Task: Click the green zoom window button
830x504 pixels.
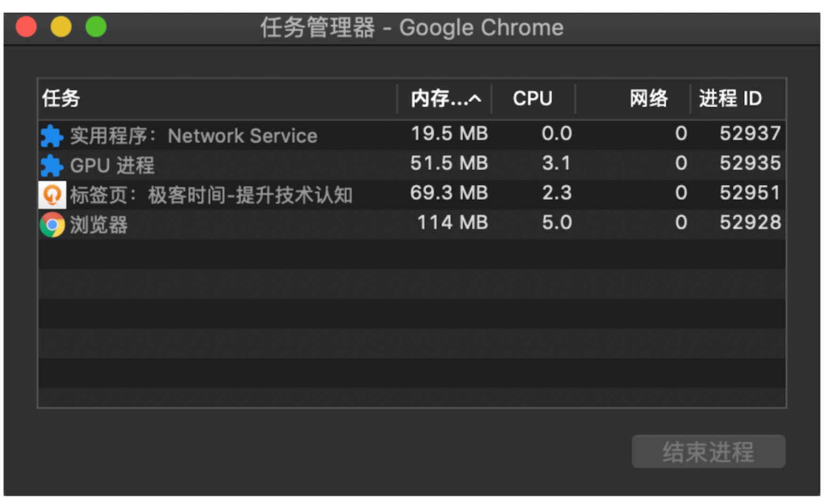Action: pos(96,27)
